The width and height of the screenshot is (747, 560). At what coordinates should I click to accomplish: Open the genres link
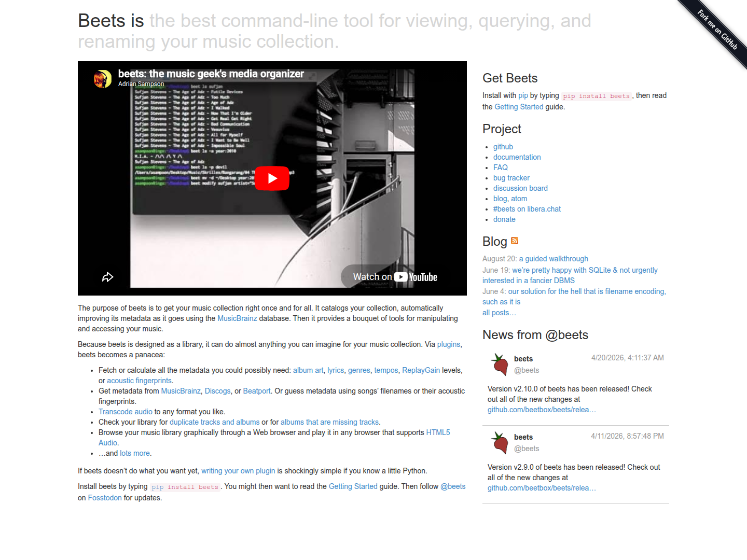[x=359, y=370]
